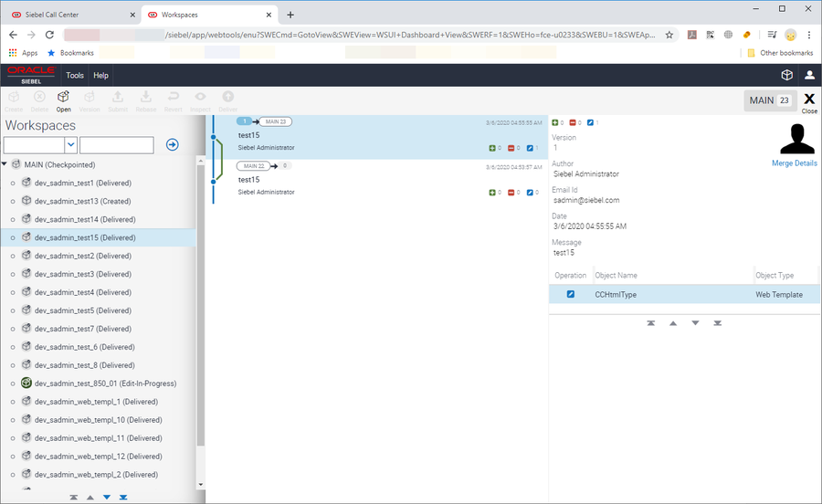Open the cube icon in Siebel header
The height and width of the screenshot is (504, 822).
(787, 76)
